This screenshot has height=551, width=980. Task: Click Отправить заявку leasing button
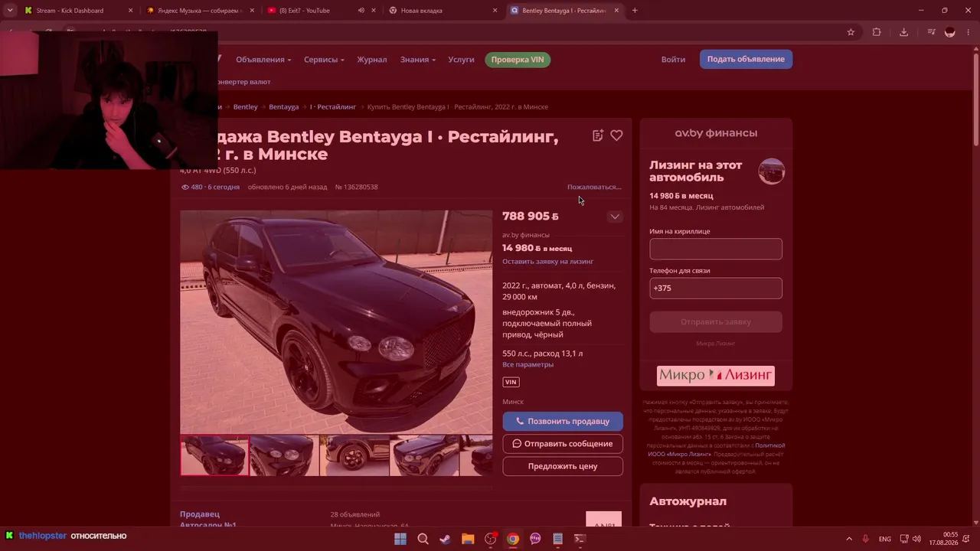coord(716,322)
